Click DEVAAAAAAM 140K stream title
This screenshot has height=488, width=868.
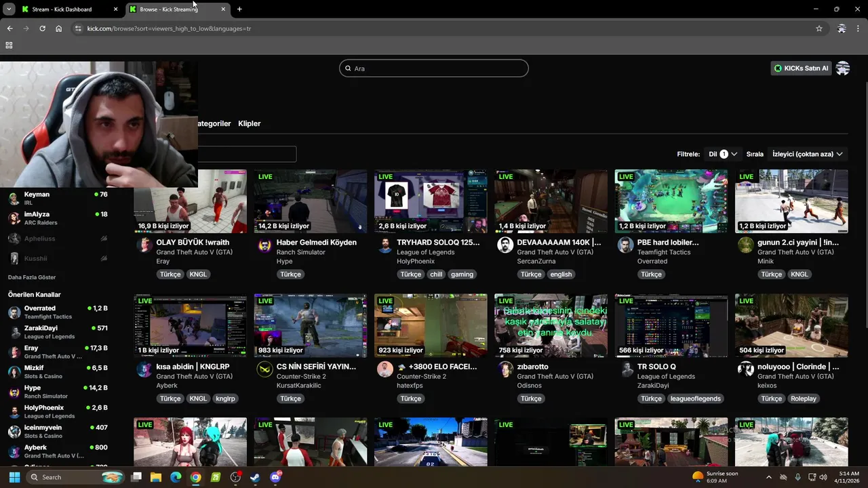tap(559, 242)
